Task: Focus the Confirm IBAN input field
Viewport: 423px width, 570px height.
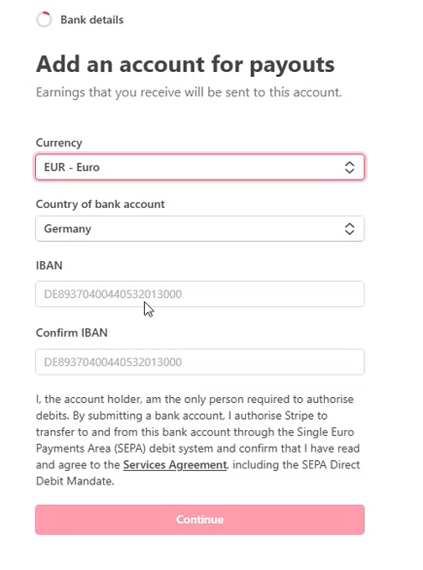Action: click(x=200, y=362)
